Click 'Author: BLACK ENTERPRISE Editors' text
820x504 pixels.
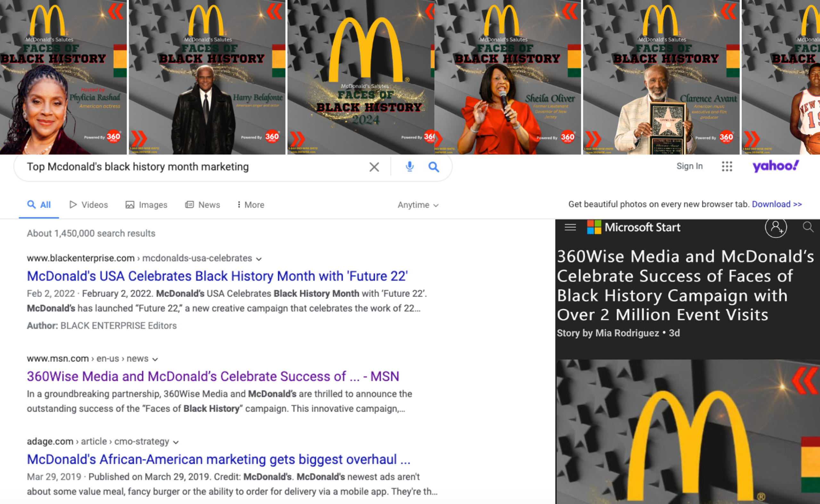[102, 326]
